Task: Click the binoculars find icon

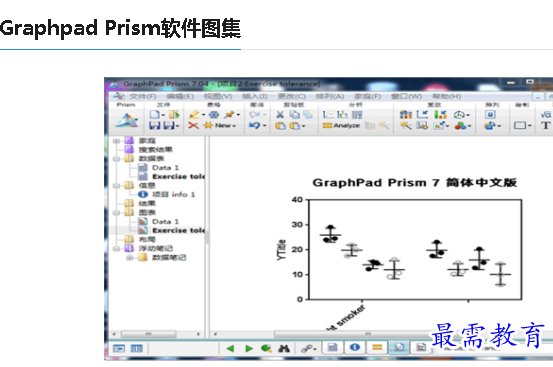Action: tap(284, 348)
